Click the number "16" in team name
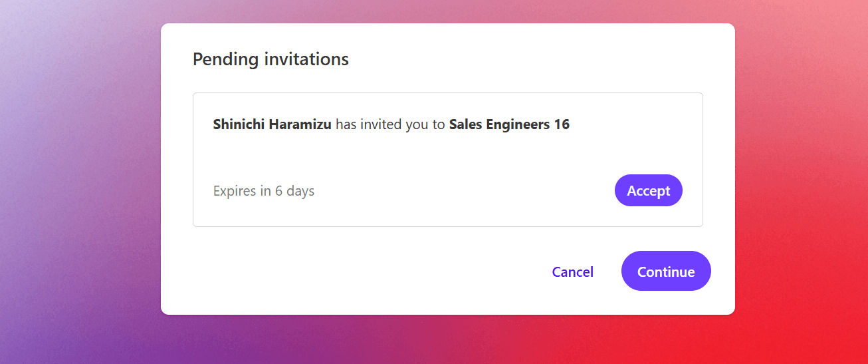Screen dimensions: 868x364 (562, 124)
